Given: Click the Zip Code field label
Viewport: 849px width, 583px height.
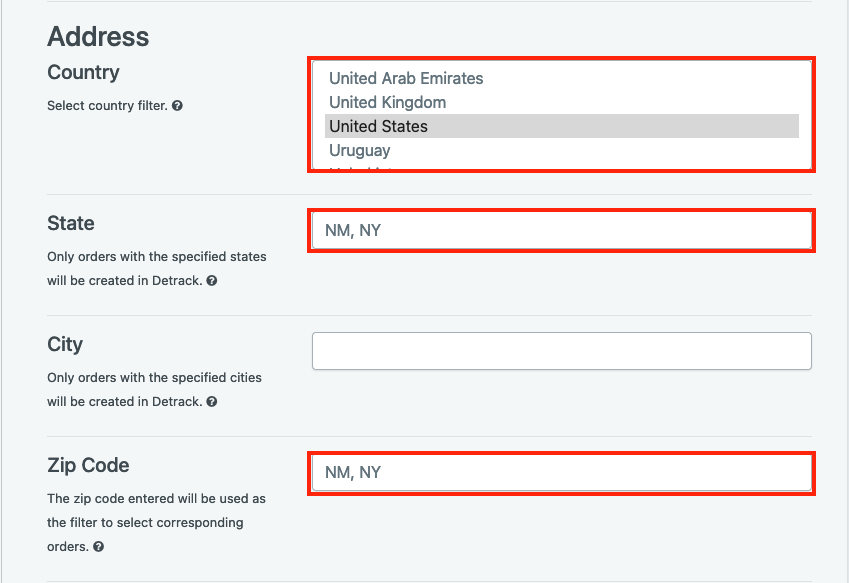Looking at the screenshot, I should click(88, 466).
